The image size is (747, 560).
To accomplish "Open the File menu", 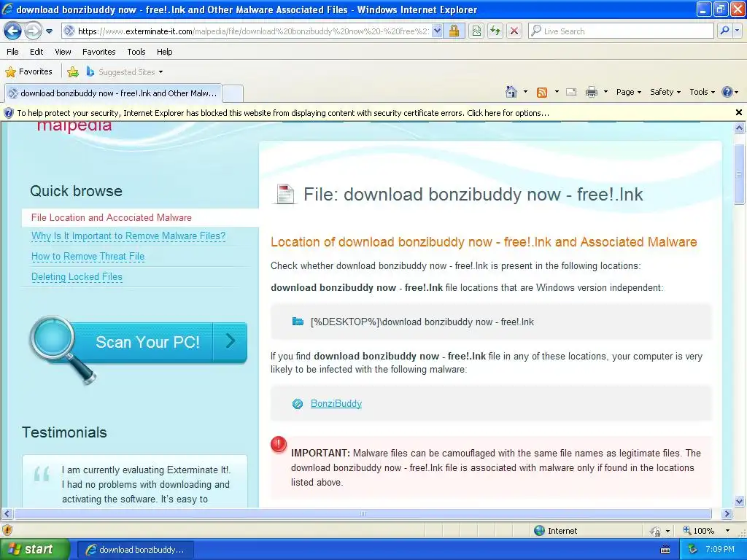I will [13, 52].
